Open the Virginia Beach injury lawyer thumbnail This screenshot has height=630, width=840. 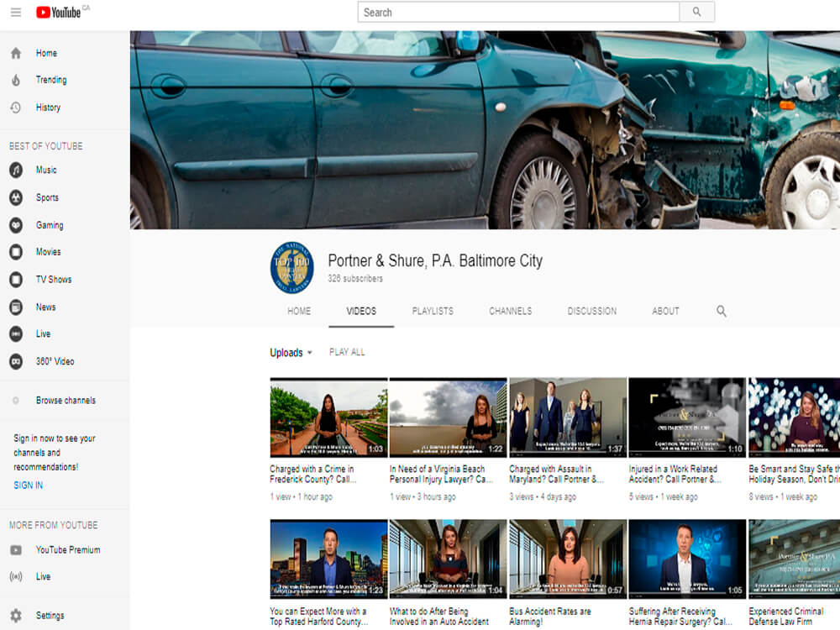[x=448, y=417]
